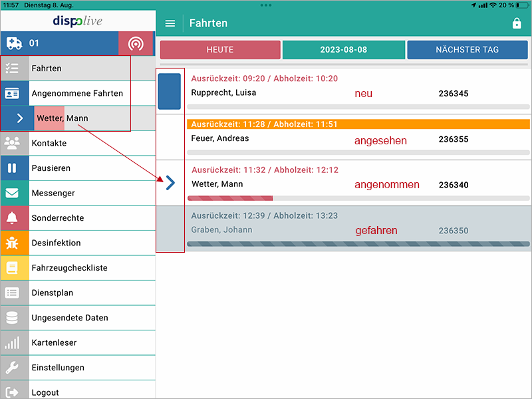Open Fahrten menu entry
The height and width of the screenshot is (399, 532).
point(78,68)
